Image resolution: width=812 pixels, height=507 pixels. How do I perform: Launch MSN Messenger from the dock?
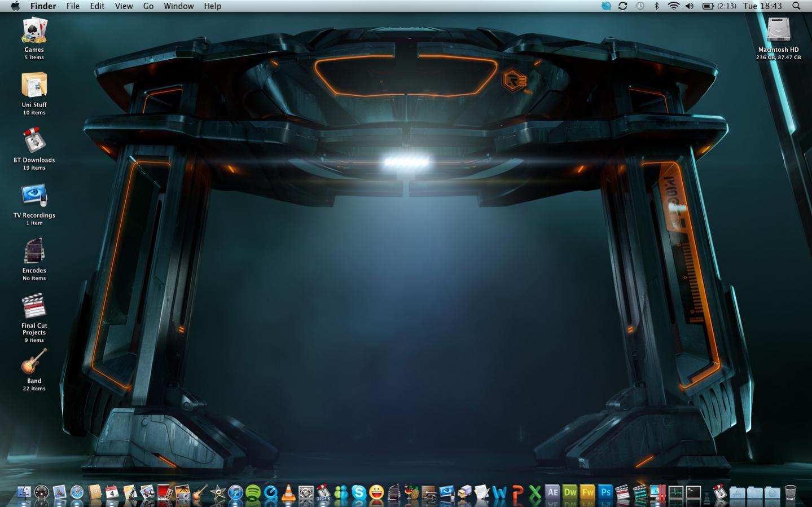(341, 492)
